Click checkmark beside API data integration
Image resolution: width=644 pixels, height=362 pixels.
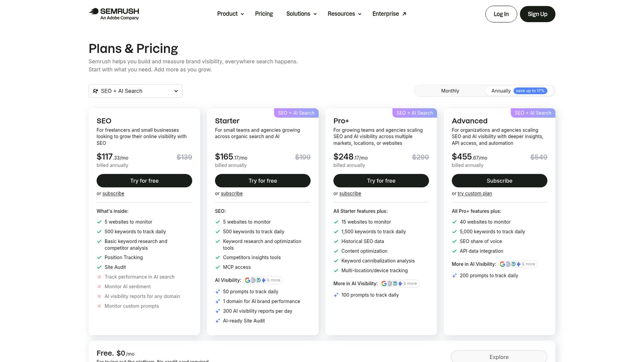tap(454, 251)
